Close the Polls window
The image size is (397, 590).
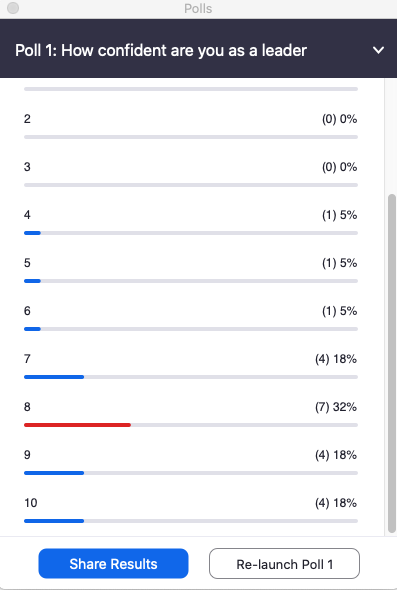point(13,8)
